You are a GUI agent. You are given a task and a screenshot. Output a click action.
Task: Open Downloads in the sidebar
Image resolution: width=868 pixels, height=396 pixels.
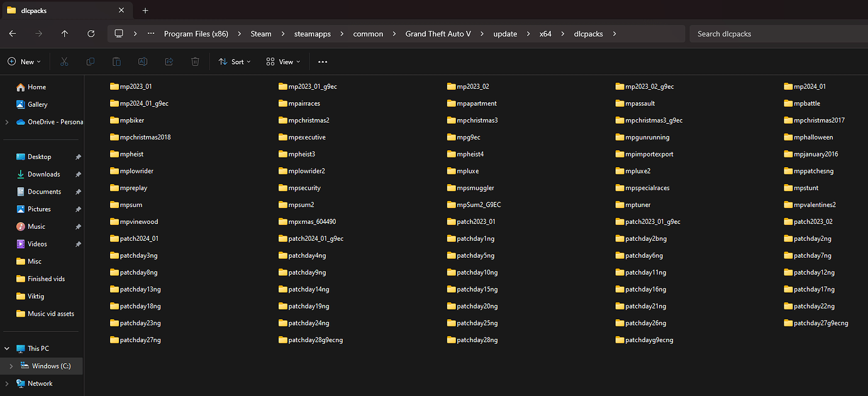point(43,174)
